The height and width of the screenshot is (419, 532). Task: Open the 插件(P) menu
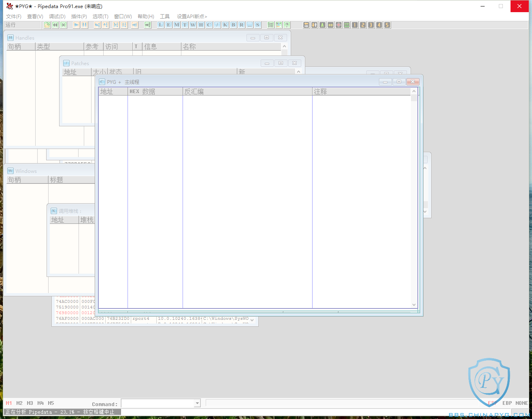click(79, 17)
